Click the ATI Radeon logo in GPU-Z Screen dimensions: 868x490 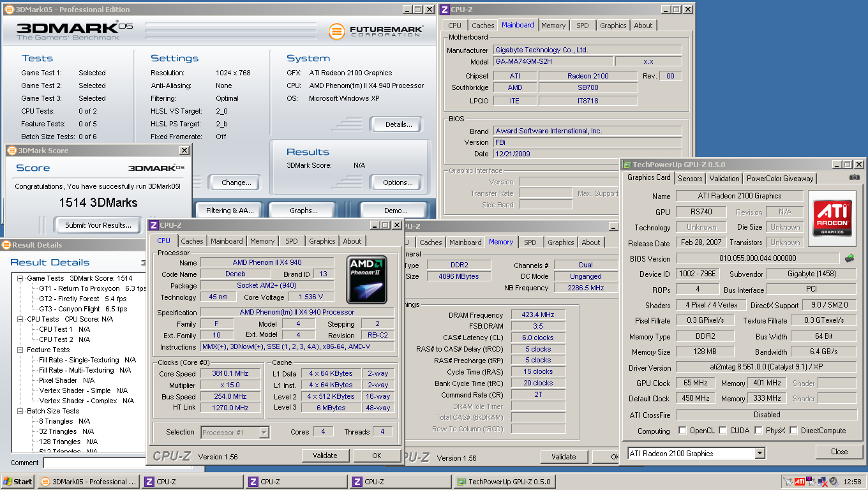[x=833, y=217]
